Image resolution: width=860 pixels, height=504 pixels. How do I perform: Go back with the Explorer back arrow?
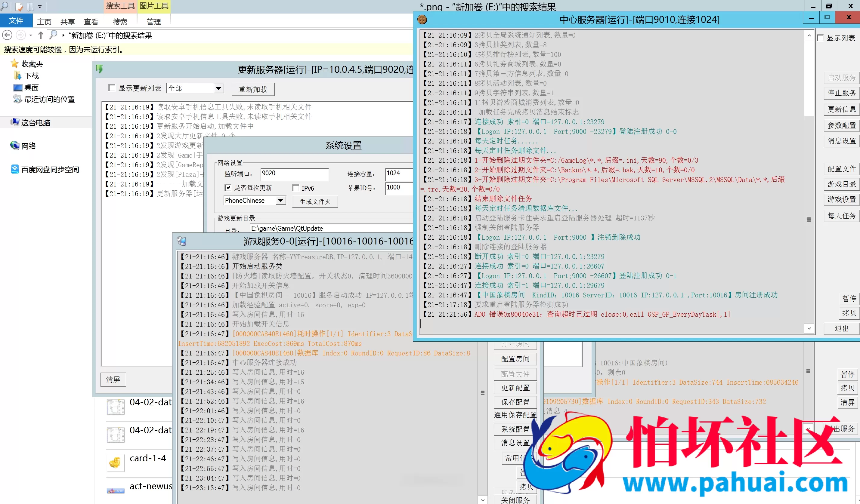coord(7,35)
